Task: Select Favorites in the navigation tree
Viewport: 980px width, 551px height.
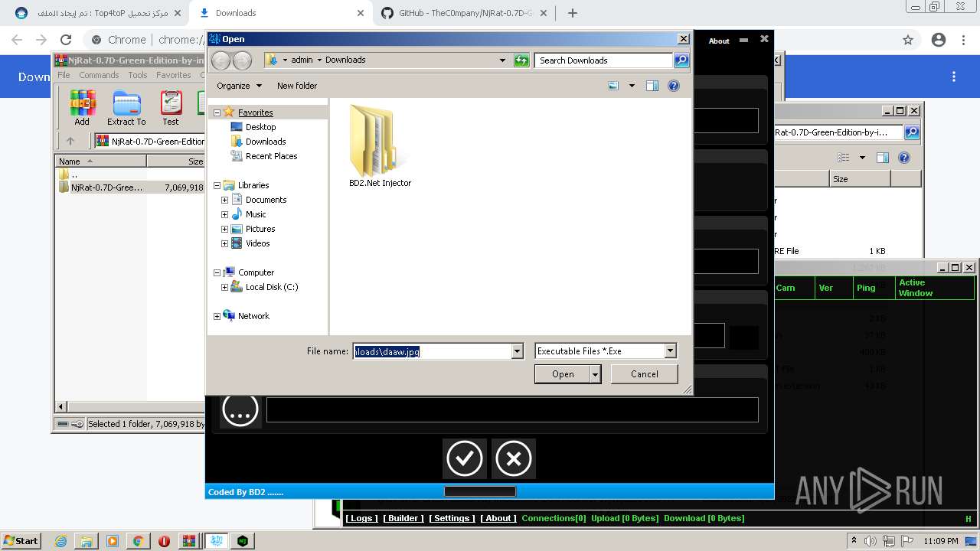Action: pos(255,112)
